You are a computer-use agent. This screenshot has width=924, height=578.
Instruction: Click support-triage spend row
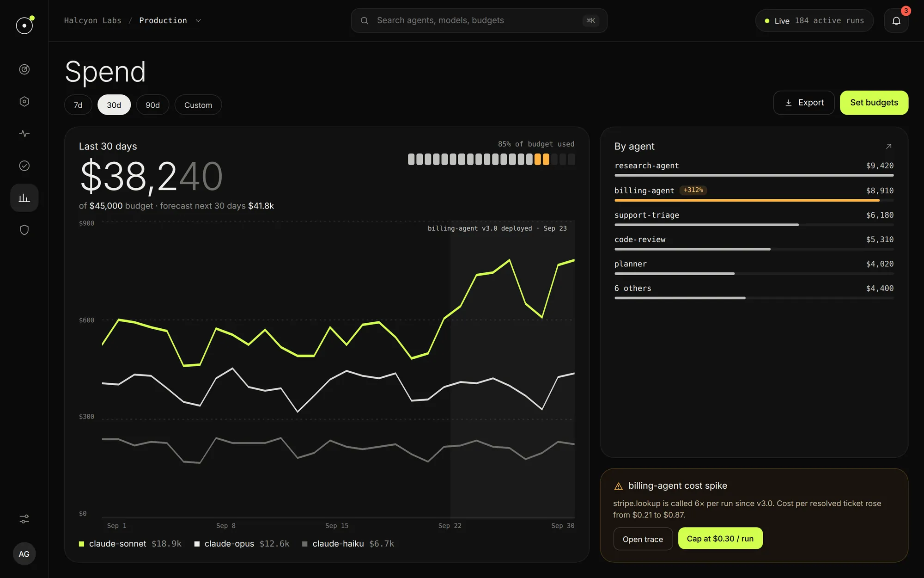click(x=754, y=219)
